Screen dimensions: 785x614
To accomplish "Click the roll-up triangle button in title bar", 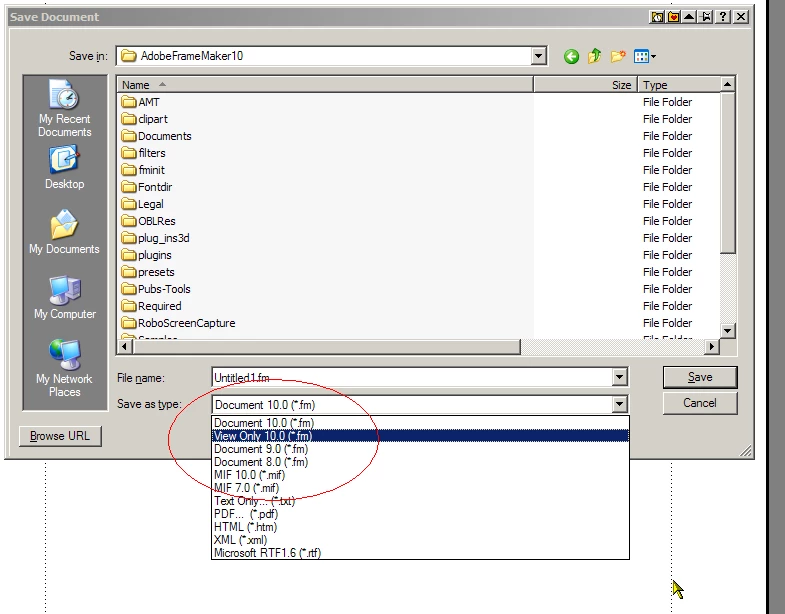I will tap(689, 17).
